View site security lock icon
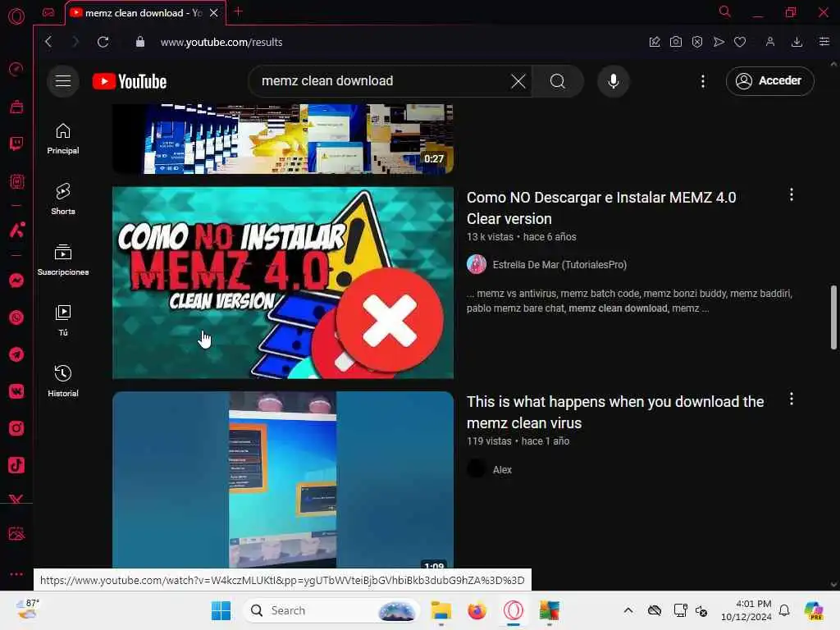This screenshot has height=630, width=840. pos(139,42)
